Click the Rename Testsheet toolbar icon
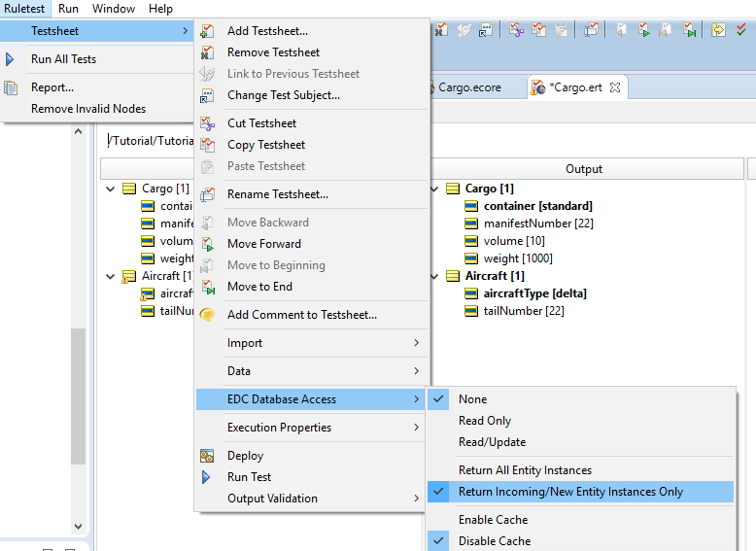Image resolution: width=756 pixels, height=551 pixels. click(x=591, y=30)
